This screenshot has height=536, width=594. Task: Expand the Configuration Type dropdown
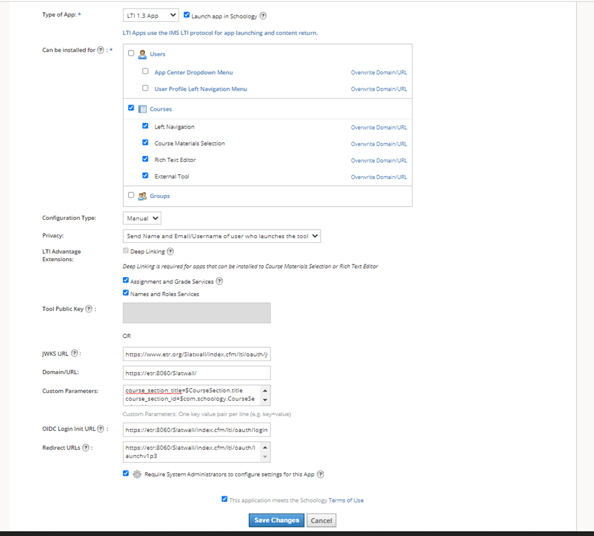pyautogui.click(x=142, y=218)
